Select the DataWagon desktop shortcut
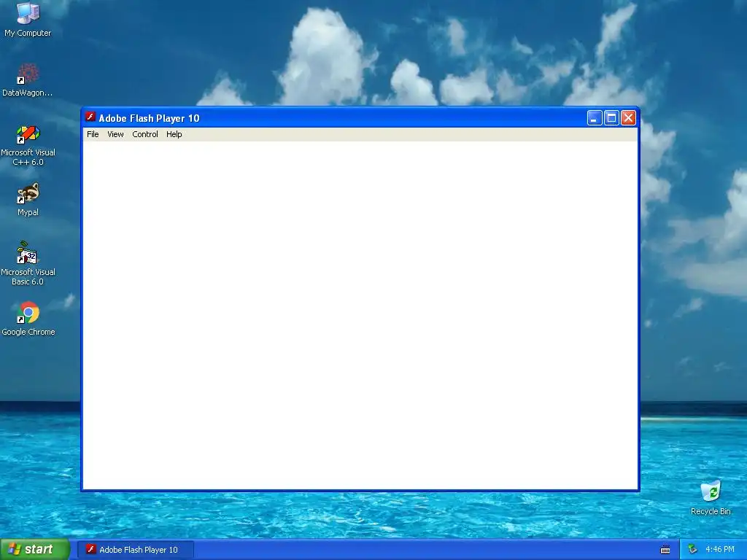Viewport: 747px width, 560px height. pyautogui.click(x=28, y=79)
